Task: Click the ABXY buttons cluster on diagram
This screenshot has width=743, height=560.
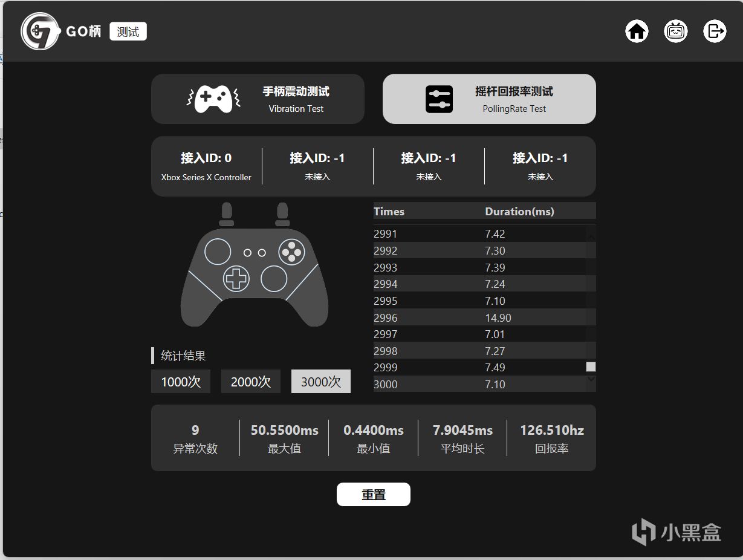Action: point(291,252)
